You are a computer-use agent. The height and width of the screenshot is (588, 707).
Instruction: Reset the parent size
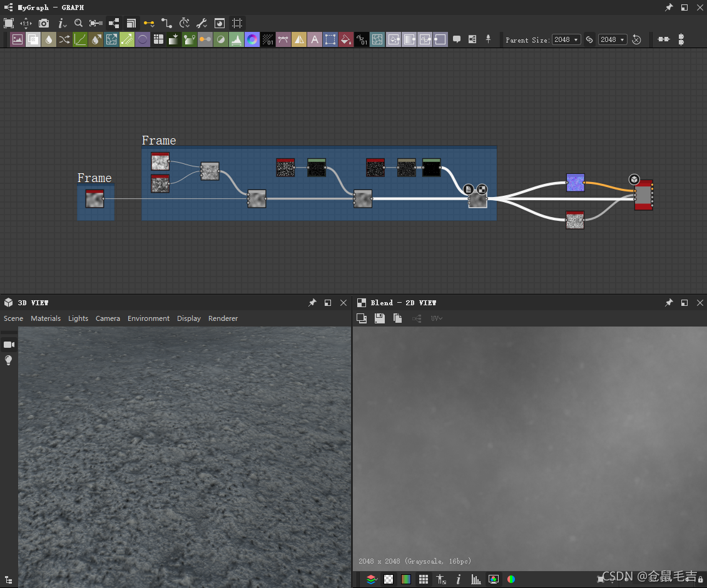pos(636,39)
